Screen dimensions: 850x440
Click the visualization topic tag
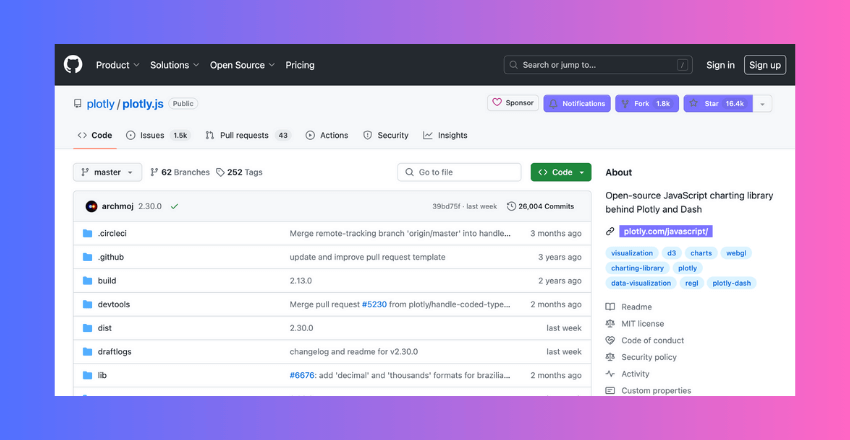coord(632,253)
